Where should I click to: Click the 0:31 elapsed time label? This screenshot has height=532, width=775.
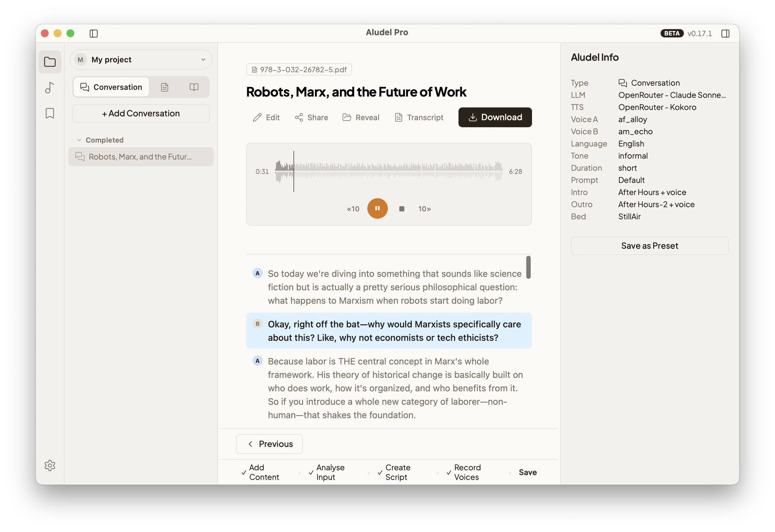coord(262,171)
